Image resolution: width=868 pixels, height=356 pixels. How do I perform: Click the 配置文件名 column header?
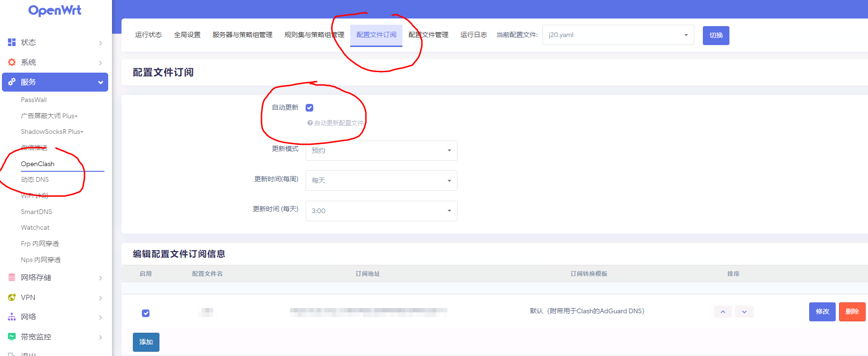click(x=207, y=274)
